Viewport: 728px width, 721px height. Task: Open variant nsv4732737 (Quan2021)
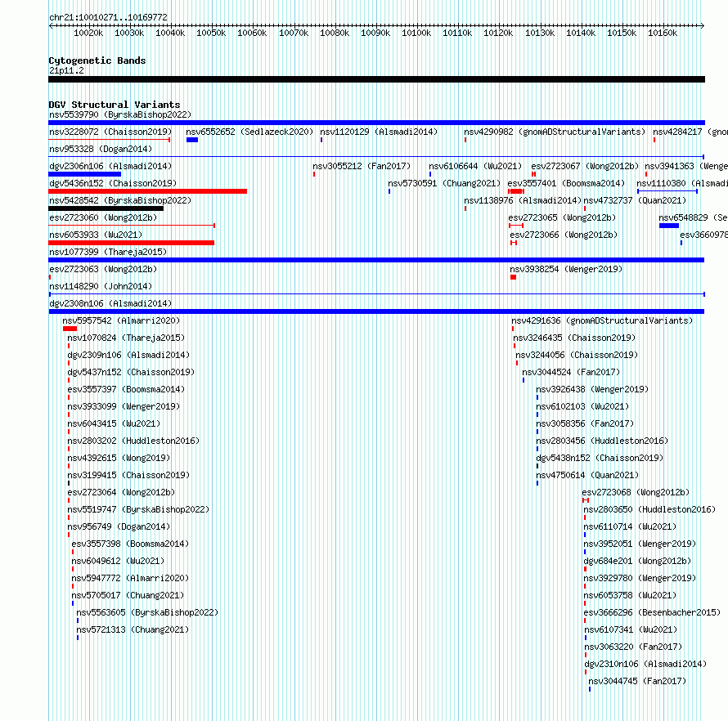click(x=635, y=200)
